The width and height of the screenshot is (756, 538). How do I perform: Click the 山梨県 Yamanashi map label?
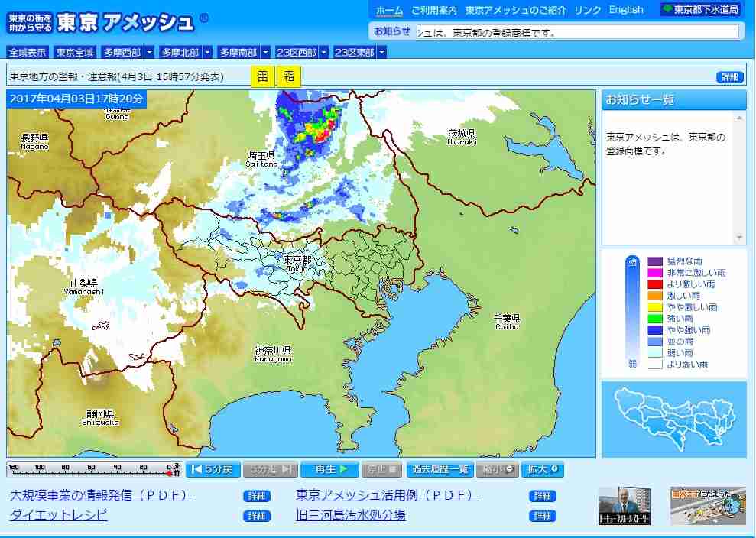84,287
